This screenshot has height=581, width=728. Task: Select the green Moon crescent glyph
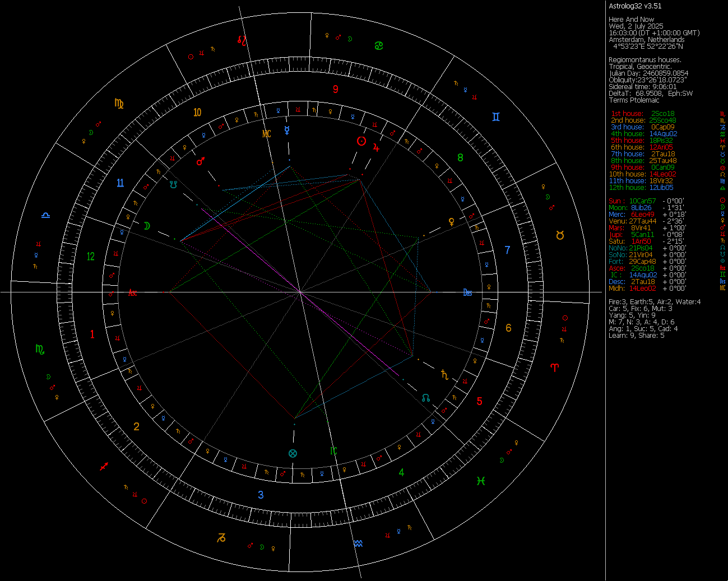coord(147,226)
